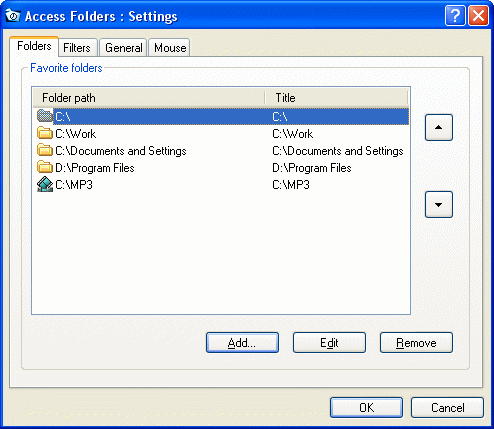Click the folder icon for C:\Documents and Settings
Image resolution: width=494 pixels, height=429 pixels.
point(45,151)
